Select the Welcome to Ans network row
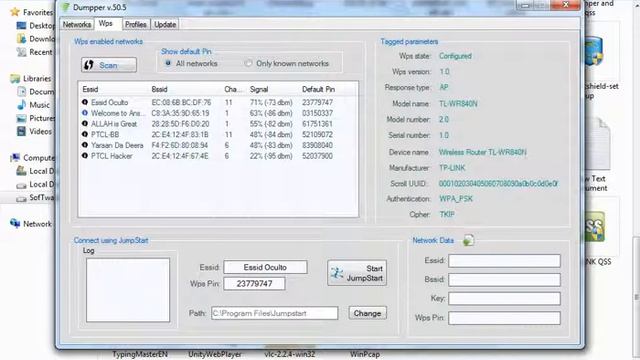This screenshot has height=360, width=640. coord(218,113)
